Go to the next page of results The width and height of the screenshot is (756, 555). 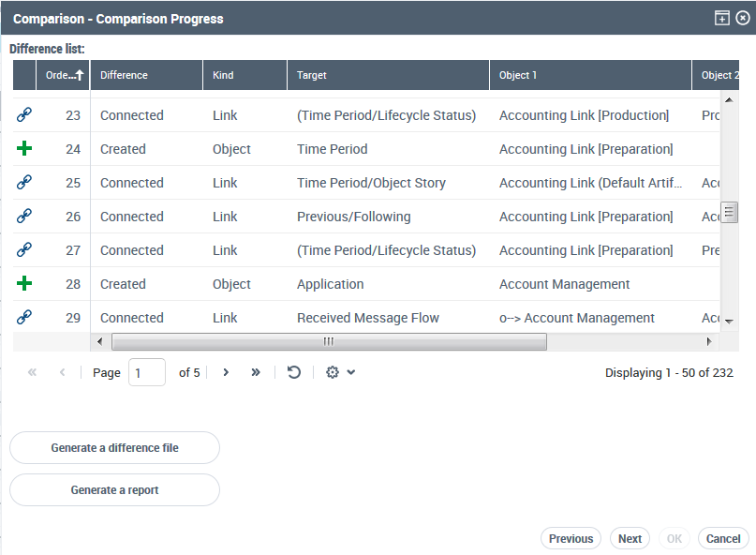(226, 372)
